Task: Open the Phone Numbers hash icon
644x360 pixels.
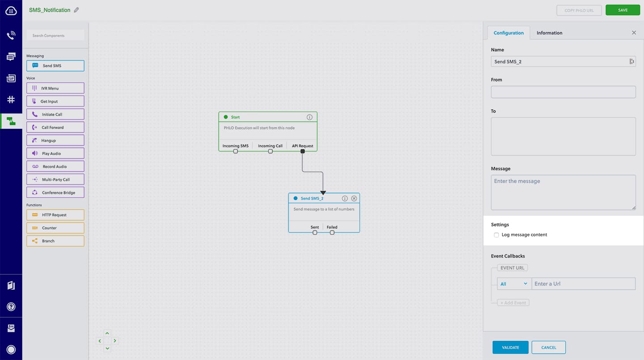Action: click(11, 99)
